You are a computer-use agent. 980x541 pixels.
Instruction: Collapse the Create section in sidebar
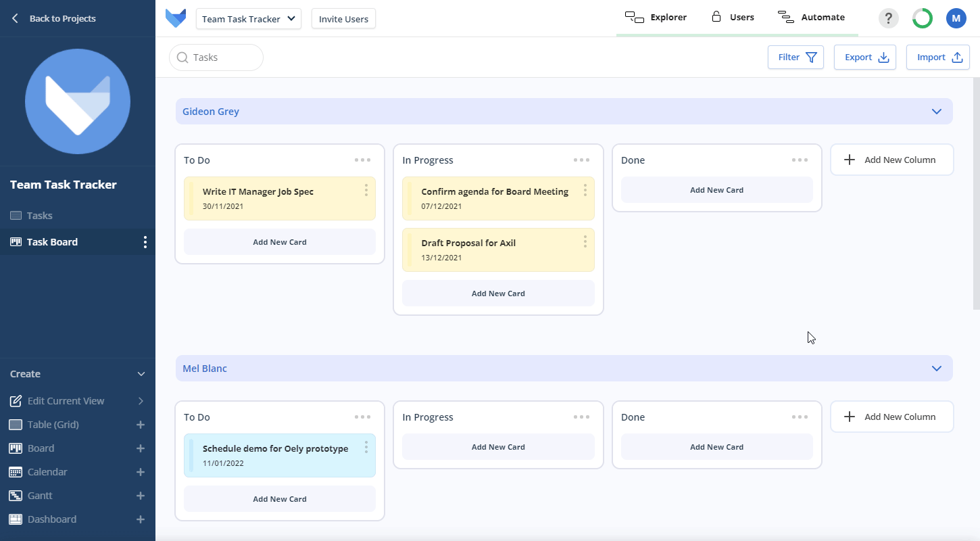coord(141,374)
